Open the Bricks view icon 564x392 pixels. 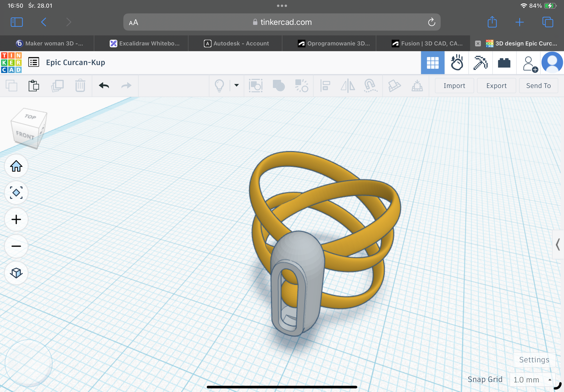pyautogui.click(x=504, y=63)
